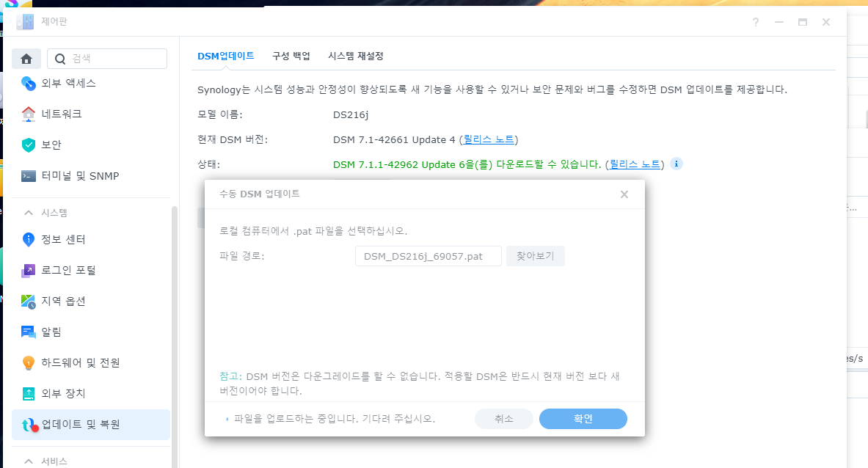Click the 하드웨어 및 전원 label
Screen dimensions: 868x468
pyautogui.click(x=80, y=363)
